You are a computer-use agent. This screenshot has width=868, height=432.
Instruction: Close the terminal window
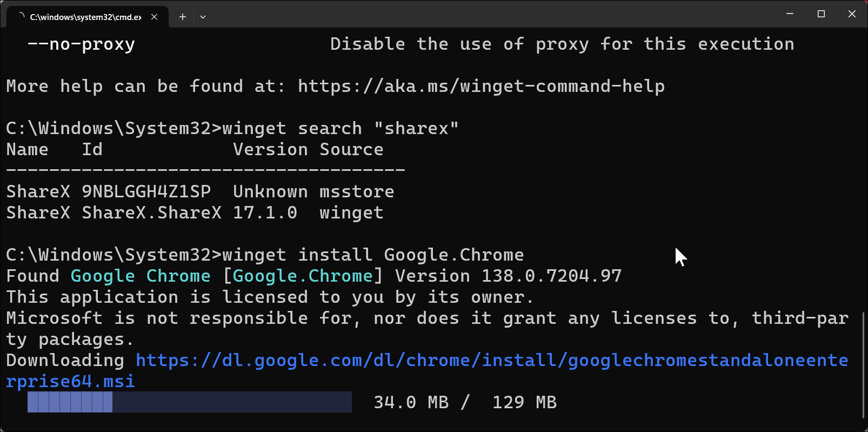852,14
